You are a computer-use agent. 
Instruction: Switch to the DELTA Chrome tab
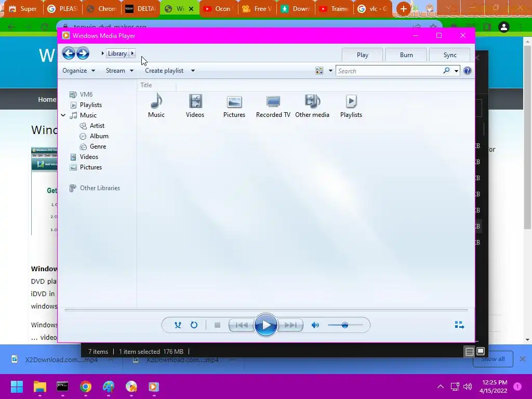tap(140, 9)
